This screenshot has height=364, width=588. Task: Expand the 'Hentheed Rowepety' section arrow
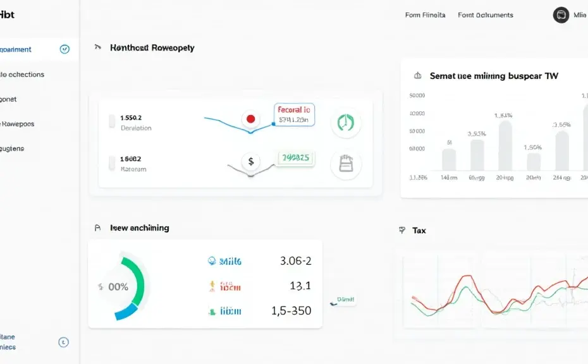[97, 47]
